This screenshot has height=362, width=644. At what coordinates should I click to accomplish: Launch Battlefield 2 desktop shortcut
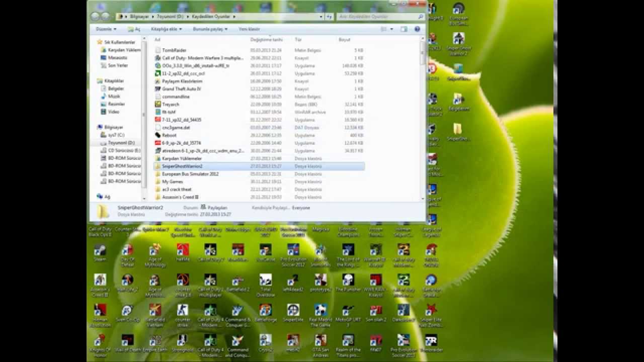pyautogui.click(x=237, y=283)
